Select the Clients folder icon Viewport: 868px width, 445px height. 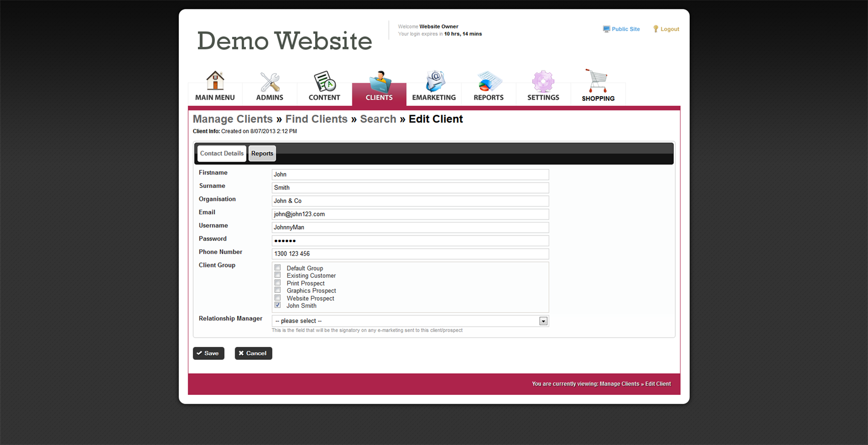pyautogui.click(x=379, y=82)
